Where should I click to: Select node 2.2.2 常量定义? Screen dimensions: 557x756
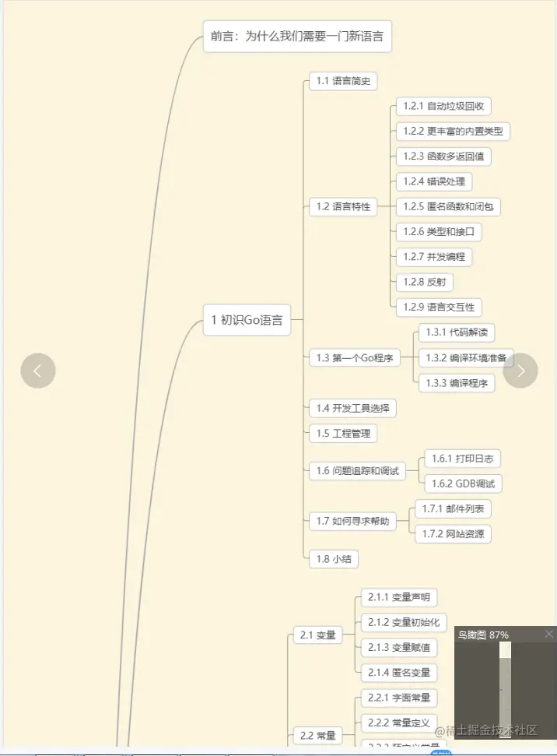[399, 723]
